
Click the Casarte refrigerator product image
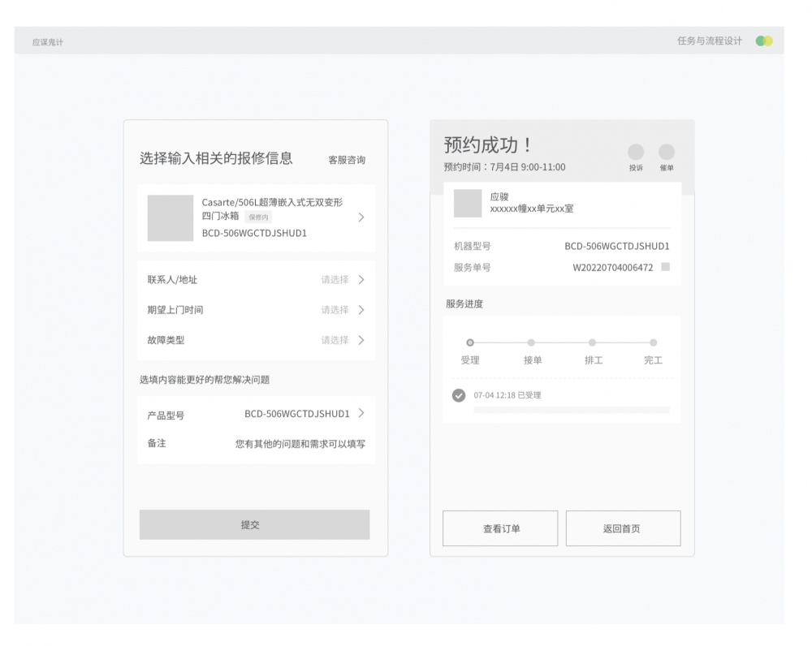point(171,217)
